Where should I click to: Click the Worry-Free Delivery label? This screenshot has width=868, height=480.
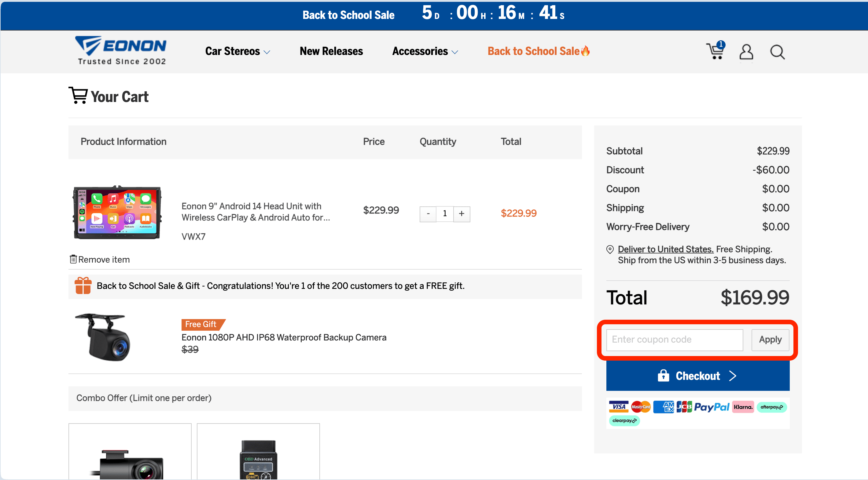tap(648, 227)
